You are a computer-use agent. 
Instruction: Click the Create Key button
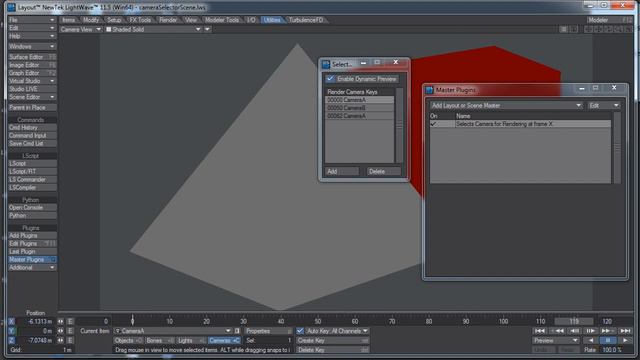click(x=332, y=340)
